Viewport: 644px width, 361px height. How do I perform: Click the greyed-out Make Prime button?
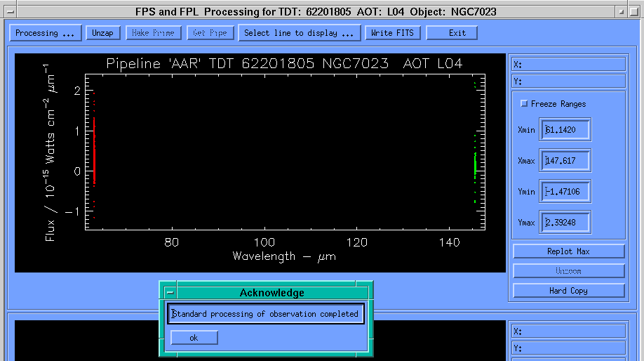[x=154, y=33]
